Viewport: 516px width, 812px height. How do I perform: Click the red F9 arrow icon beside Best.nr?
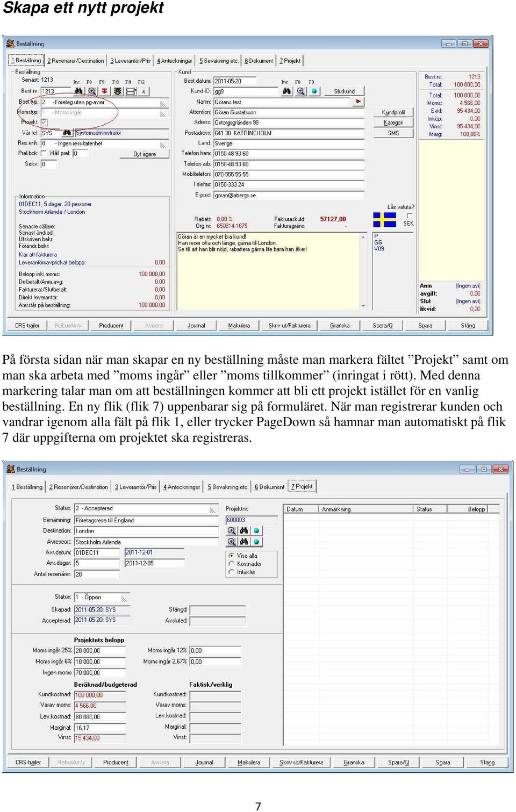point(105,91)
